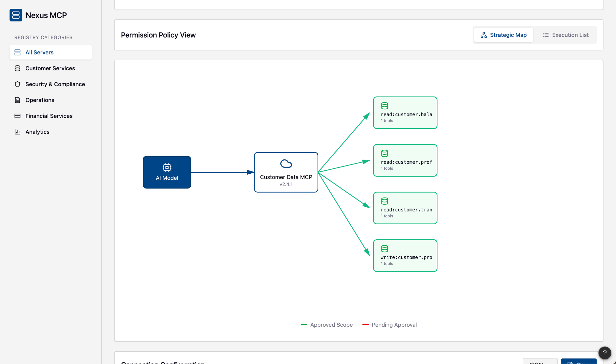Select the read:customer.profile scope node
This screenshot has height=364, width=616.
(x=405, y=160)
